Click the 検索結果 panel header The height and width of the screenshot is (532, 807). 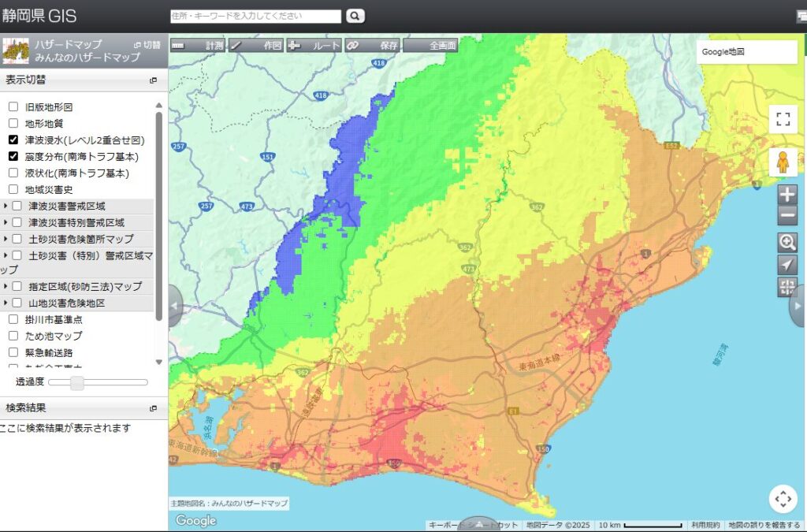(84, 408)
